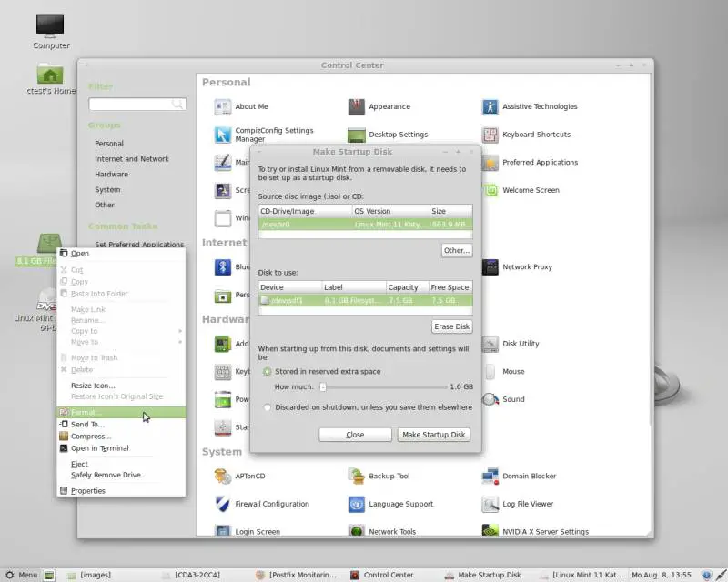Image resolution: width=728 pixels, height=582 pixels.
Task: Select the Other group in sidebar
Action: point(105,206)
